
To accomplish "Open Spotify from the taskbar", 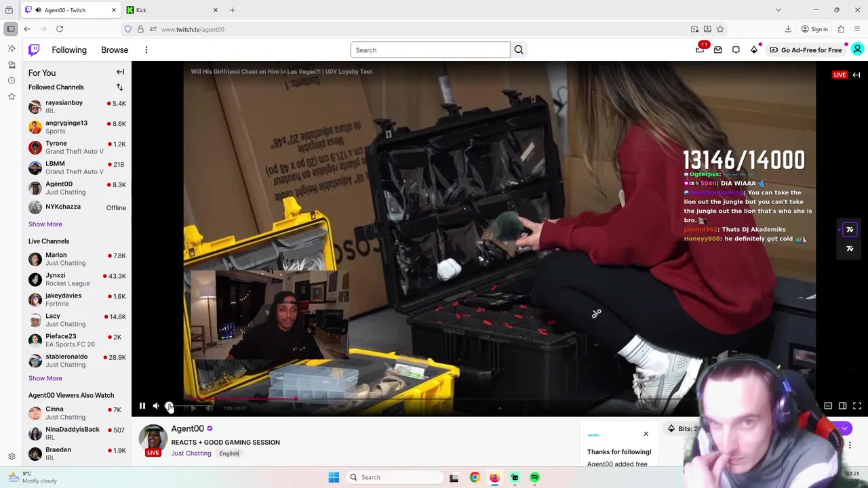I will [535, 477].
